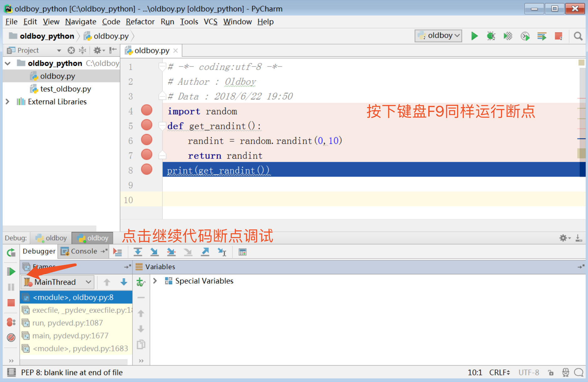Pause program in debug sidebar
This screenshot has width=588, height=382.
tap(11, 287)
